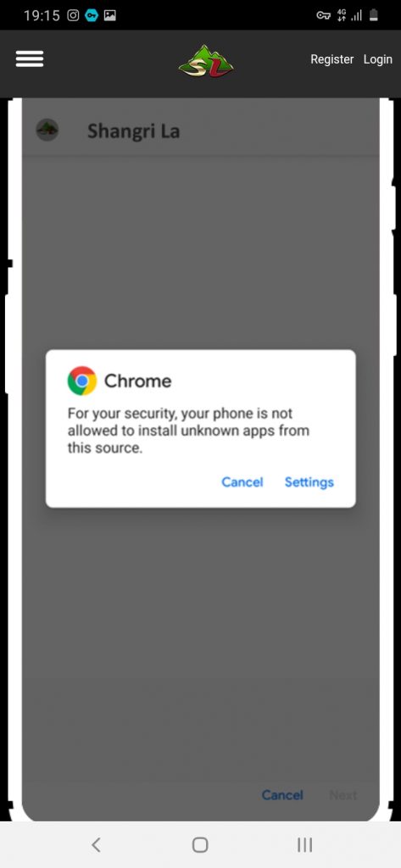Viewport: 401px width, 868px height.
Task: Tap the gallery image notification icon
Action: tap(109, 15)
